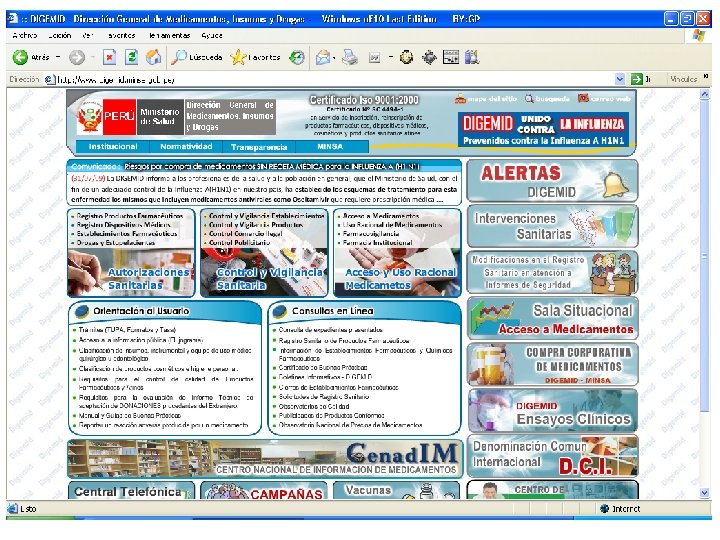The height and width of the screenshot is (540, 720).
Task: Click the bell icon on Alertas DIGEMID banner
Action: (615, 185)
